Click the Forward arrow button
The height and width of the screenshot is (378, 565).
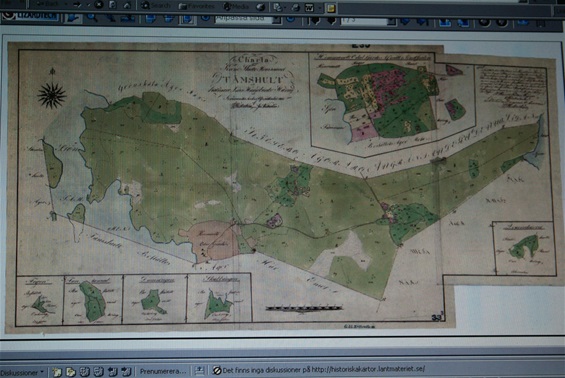coord(77,4)
